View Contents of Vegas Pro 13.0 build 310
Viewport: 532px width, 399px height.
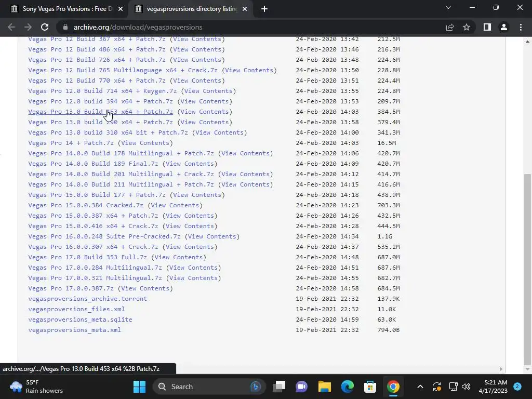tap(219, 132)
